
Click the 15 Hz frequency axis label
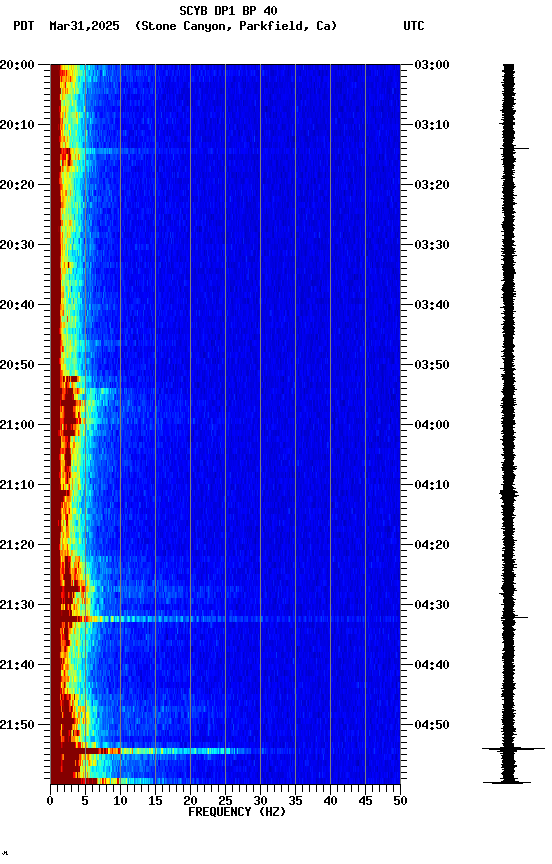(x=155, y=801)
